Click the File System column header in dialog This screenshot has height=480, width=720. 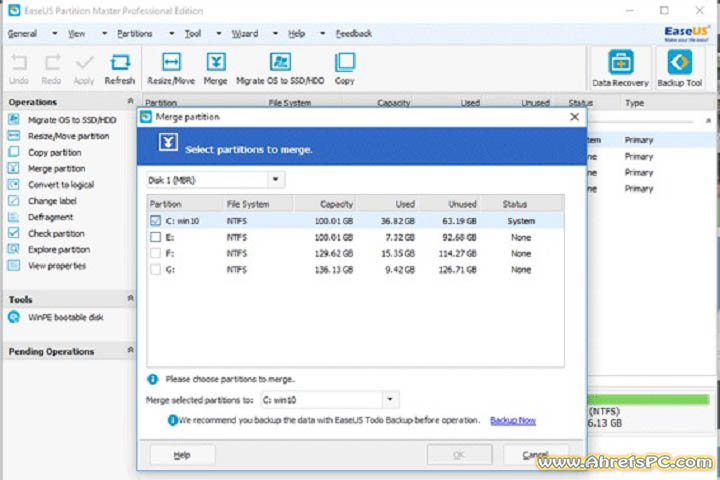coord(259,204)
